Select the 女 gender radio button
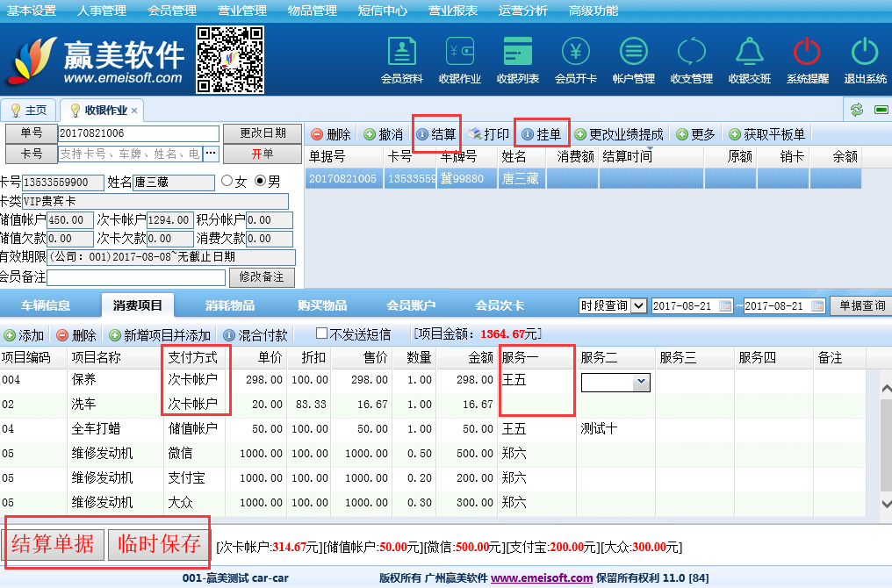Screen dimensions: 892x588 coord(227,182)
